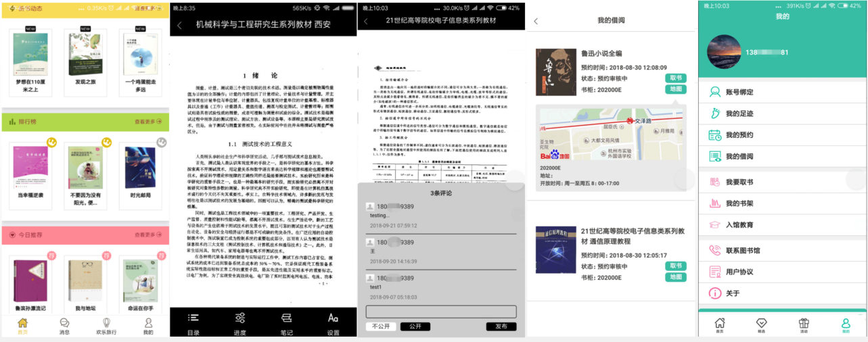
Task: Expand 查看更多 in the 排行榜 section
Action: click(149, 122)
